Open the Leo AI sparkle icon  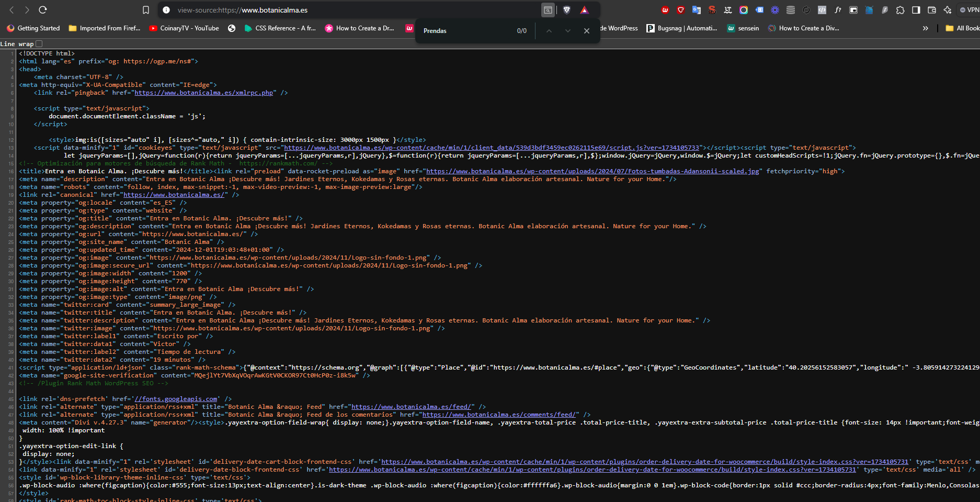click(948, 10)
